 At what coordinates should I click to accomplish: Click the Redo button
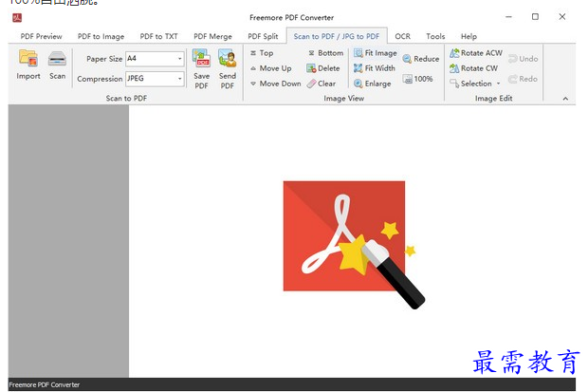click(x=524, y=79)
